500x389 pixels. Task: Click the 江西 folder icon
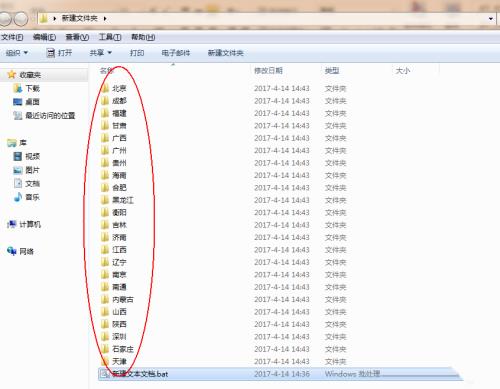105,250
